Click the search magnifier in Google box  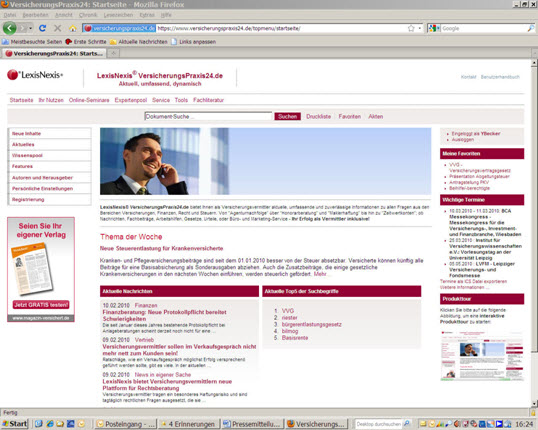tap(530, 28)
